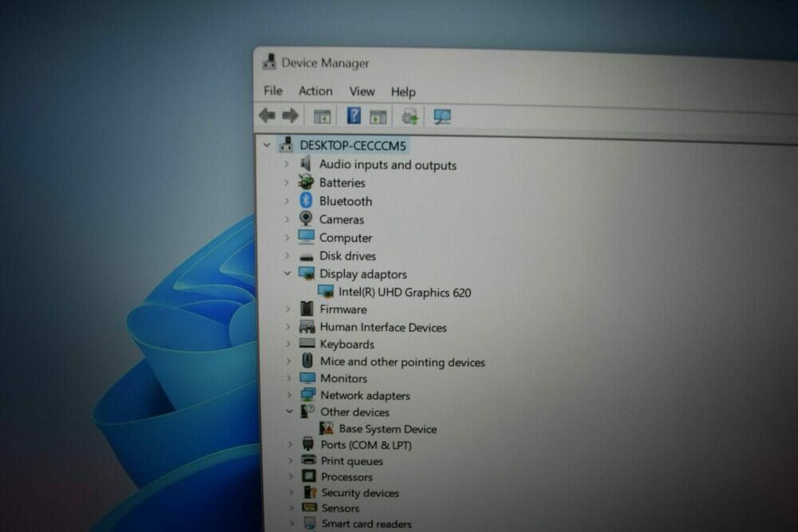Expand the Processors node arrow
The image size is (798, 532).
tap(290, 476)
